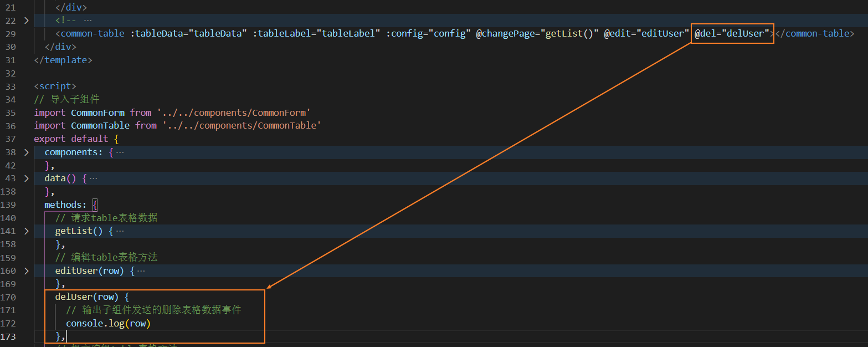Click the '../../components/CommonTable' import path
This screenshot has width=868, height=347.
click(242, 126)
